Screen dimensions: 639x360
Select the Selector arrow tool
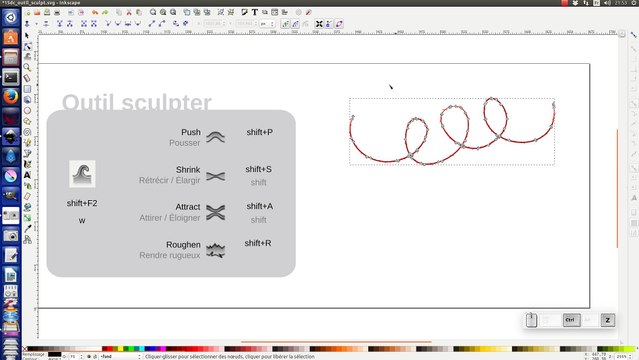pos(27,36)
